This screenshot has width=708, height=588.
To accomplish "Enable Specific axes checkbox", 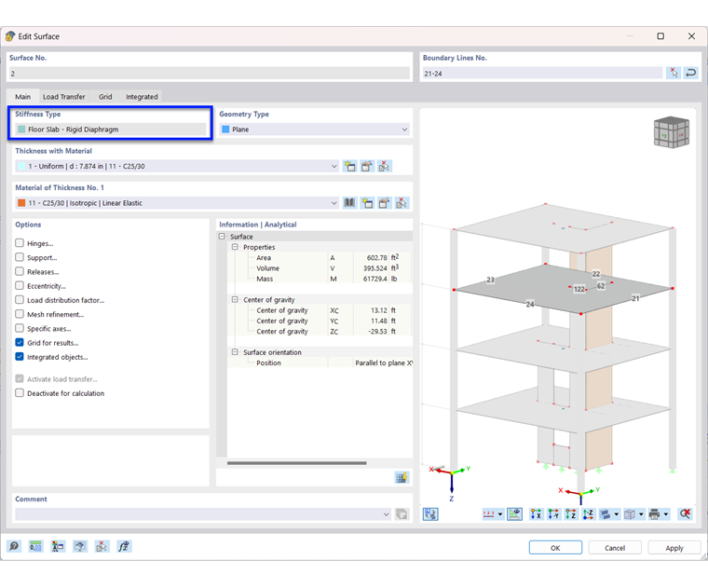I will 20,328.
